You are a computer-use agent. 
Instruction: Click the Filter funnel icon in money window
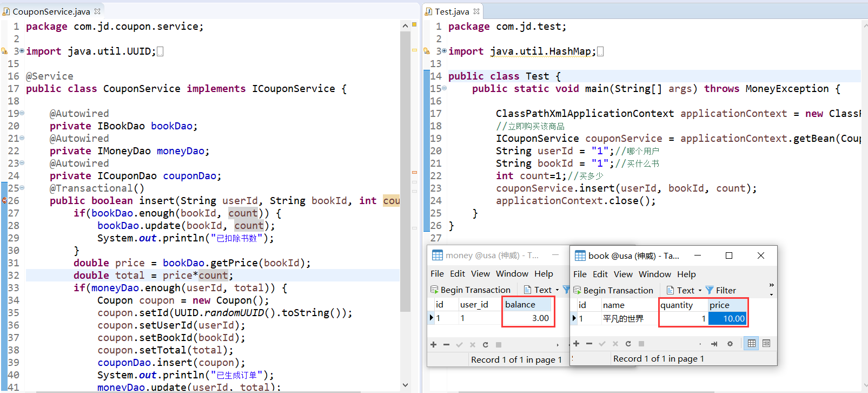pos(566,290)
